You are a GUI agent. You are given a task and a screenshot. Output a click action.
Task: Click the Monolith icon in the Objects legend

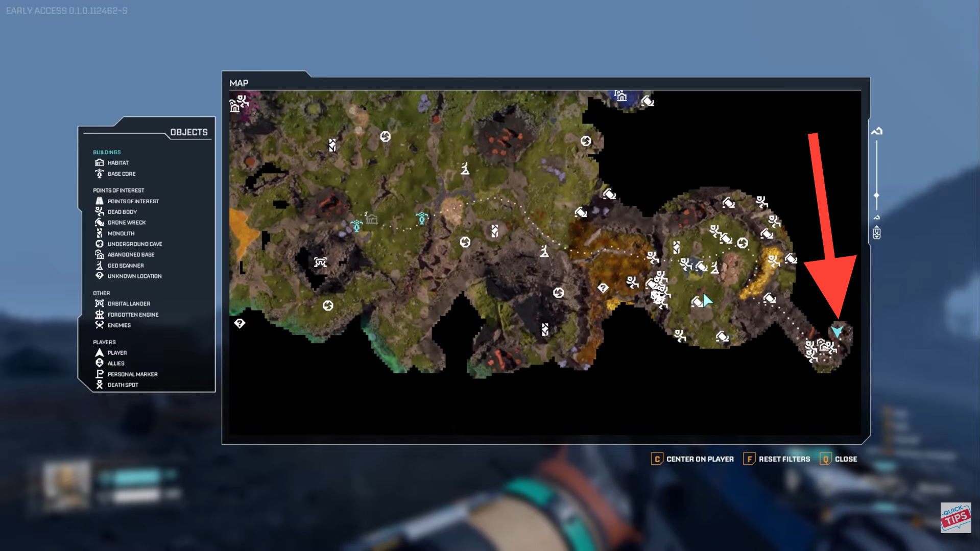tap(100, 233)
